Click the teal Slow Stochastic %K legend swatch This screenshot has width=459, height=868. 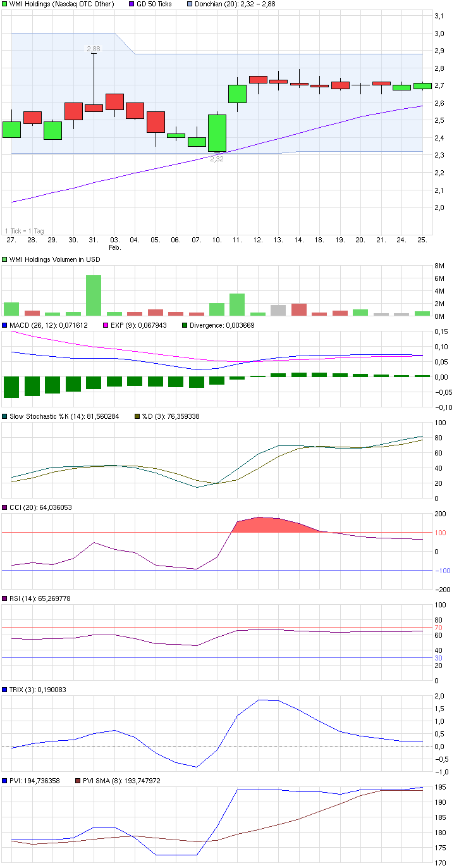pyautogui.click(x=5, y=416)
